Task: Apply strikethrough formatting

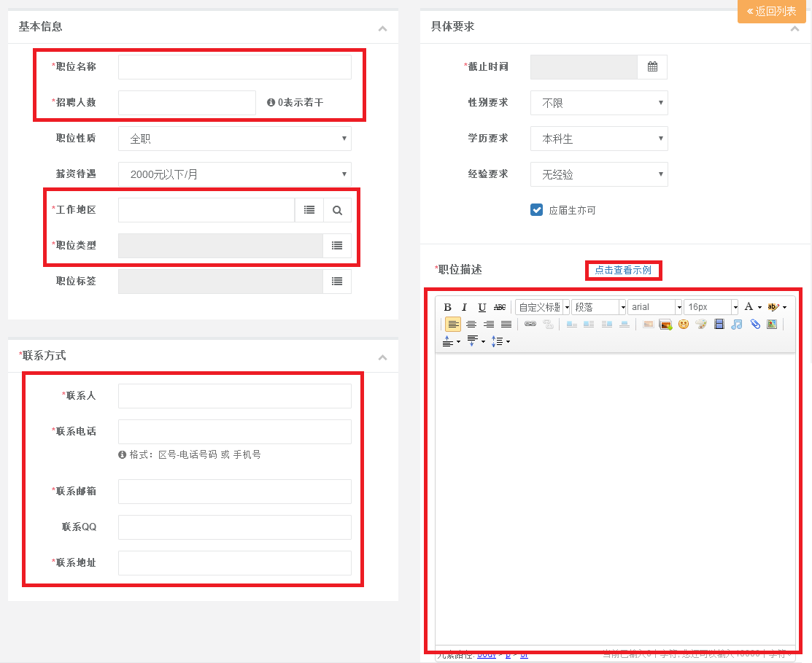Action: [500, 307]
